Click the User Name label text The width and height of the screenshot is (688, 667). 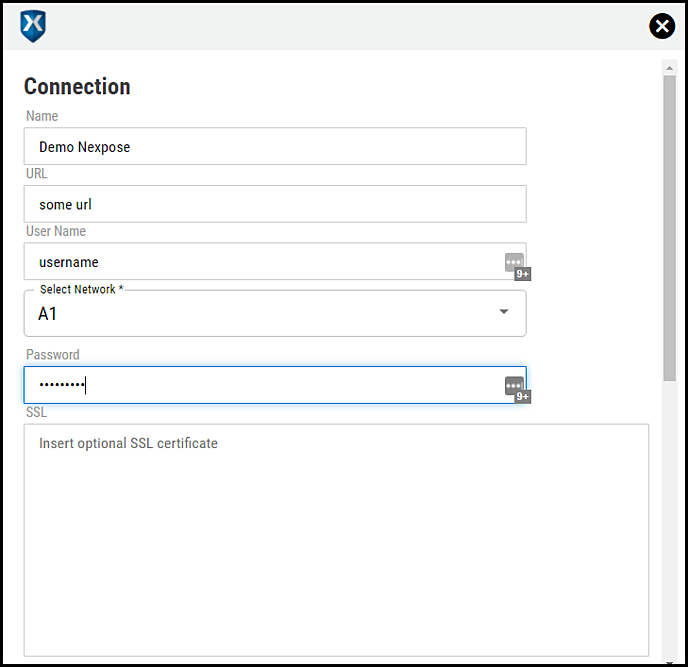coord(56,231)
